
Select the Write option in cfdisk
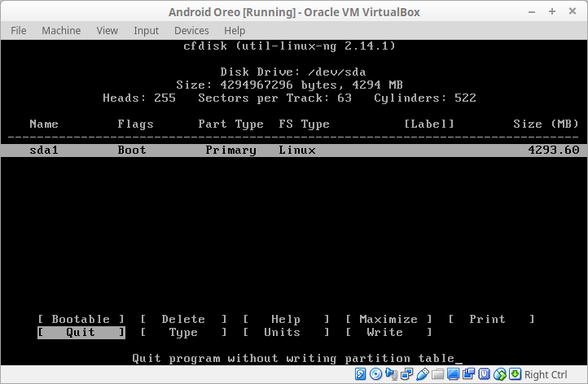click(388, 332)
